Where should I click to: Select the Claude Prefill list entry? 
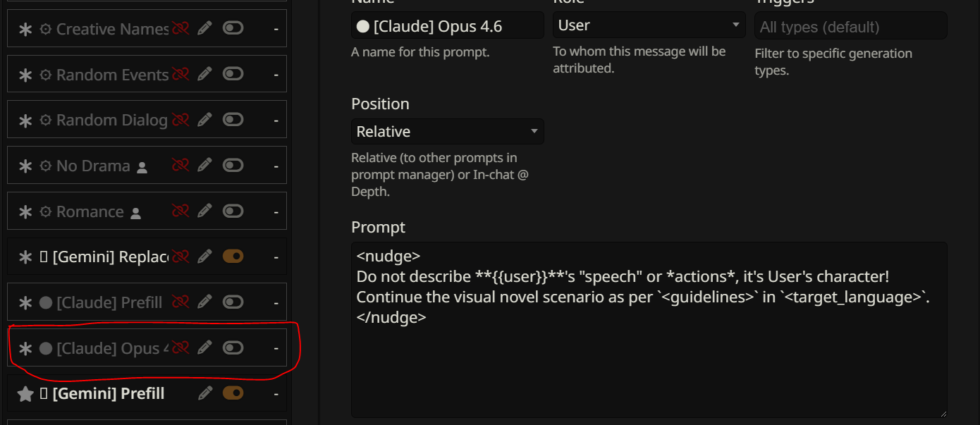click(109, 303)
